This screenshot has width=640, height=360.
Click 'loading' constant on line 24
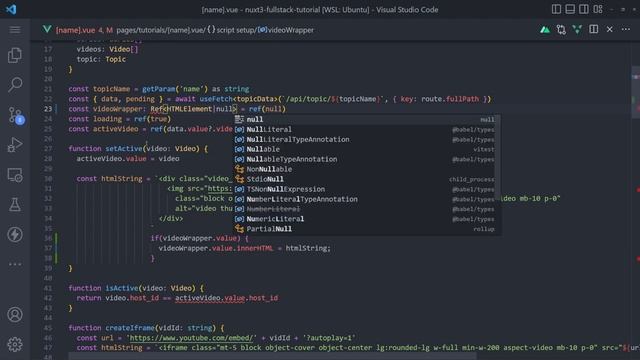click(x=107, y=119)
